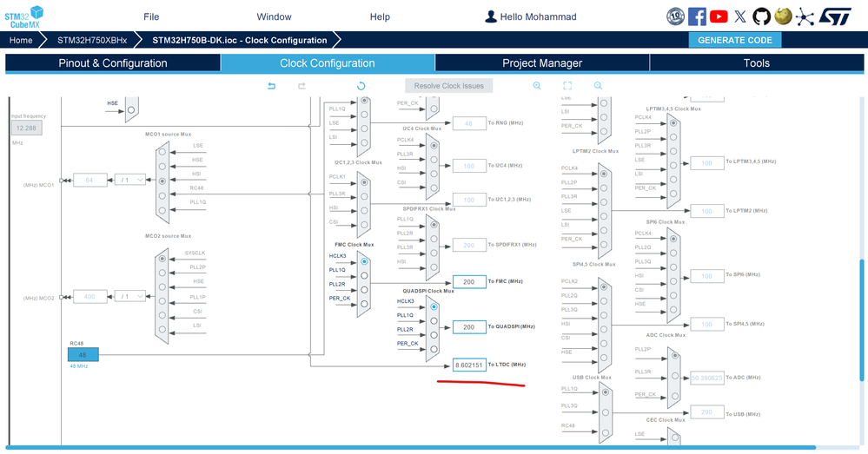Open the MCO2 divider dropdown
The height and width of the screenshot is (454, 868).
point(130,297)
